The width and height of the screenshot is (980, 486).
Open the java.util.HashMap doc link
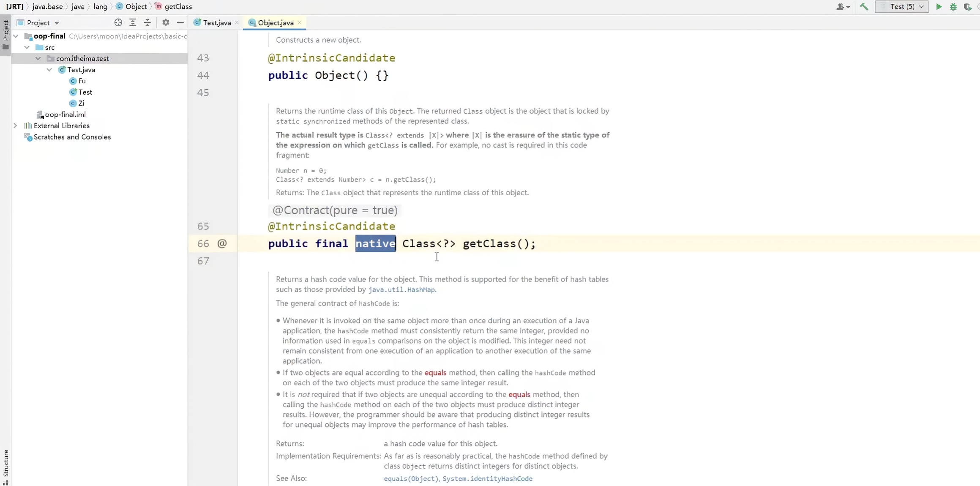[x=401, y=289]
